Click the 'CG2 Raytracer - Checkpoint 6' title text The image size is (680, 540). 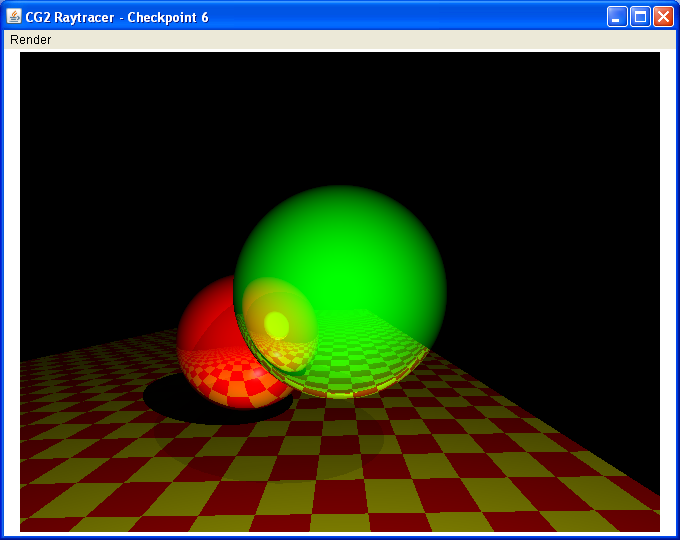coord(117,17)
